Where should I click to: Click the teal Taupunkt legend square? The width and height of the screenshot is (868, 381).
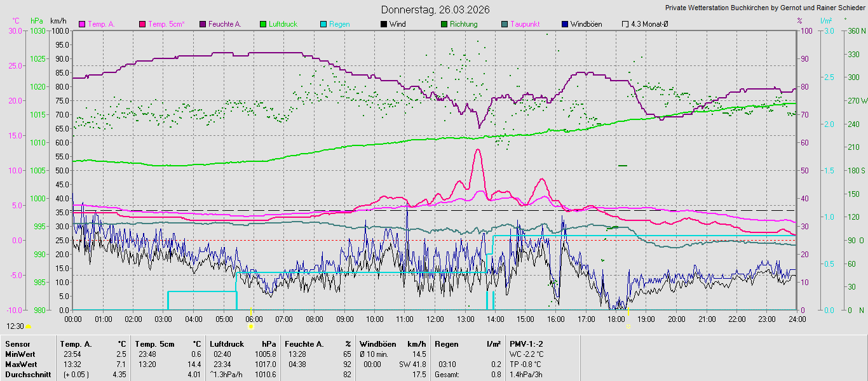click(505, 24)
